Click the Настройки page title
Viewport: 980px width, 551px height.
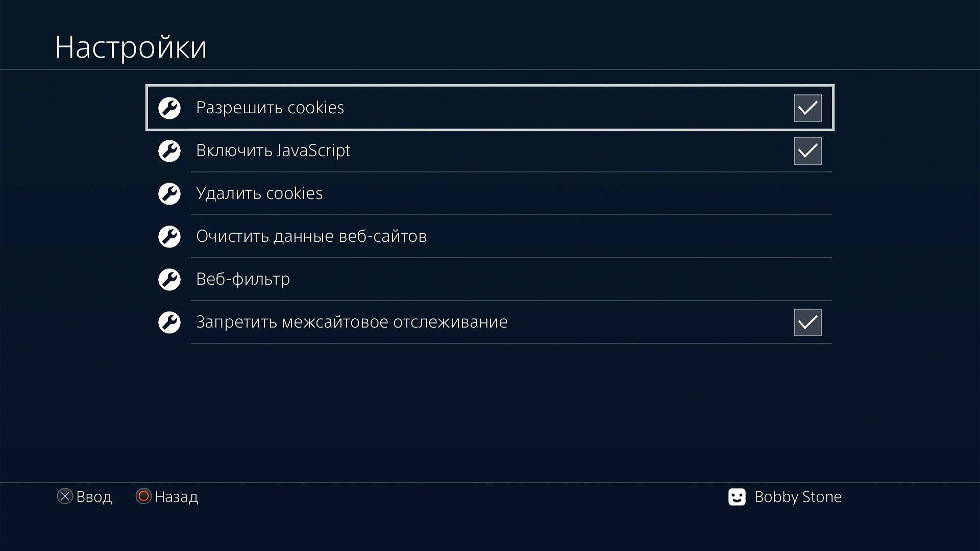pos(131,47)
